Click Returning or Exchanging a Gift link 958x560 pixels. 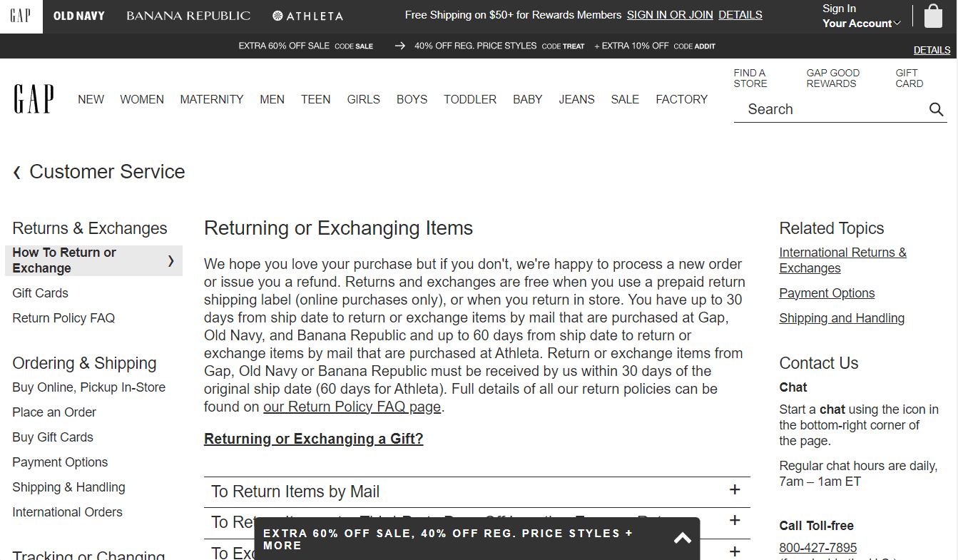point(314,439)
